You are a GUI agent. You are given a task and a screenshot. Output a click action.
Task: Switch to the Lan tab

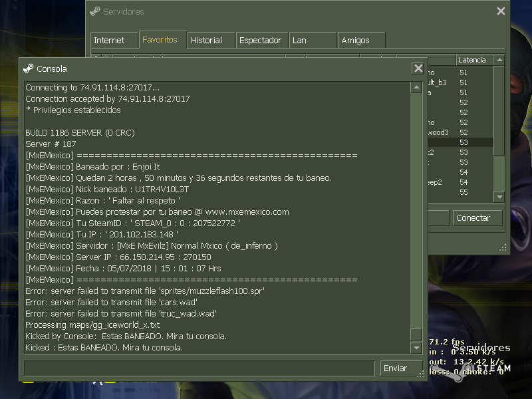313,40
